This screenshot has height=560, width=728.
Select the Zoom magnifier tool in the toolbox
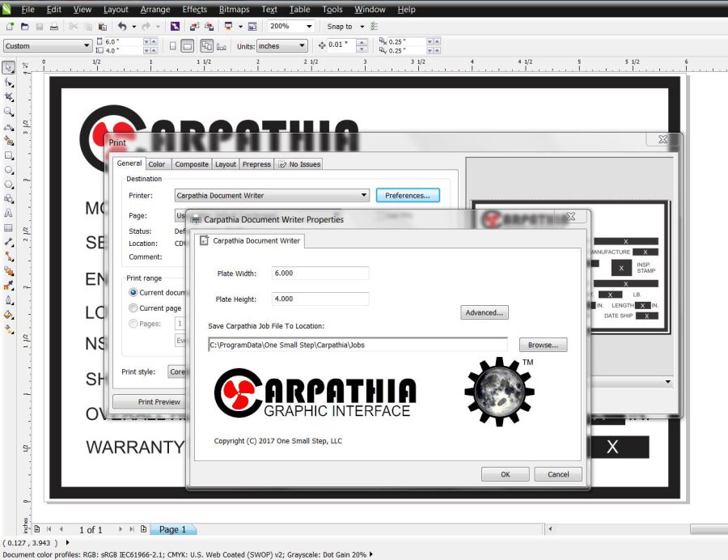point(8,112)
